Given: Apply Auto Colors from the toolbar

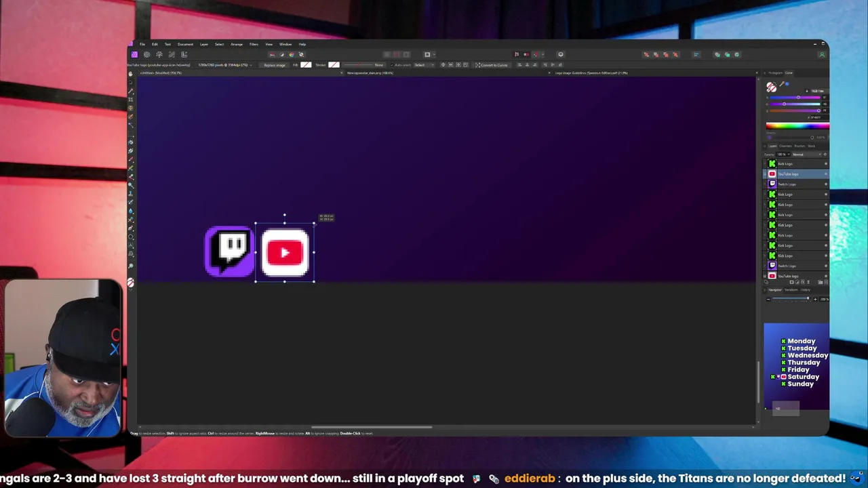Looking at the screenshot, I should [292, 54].
